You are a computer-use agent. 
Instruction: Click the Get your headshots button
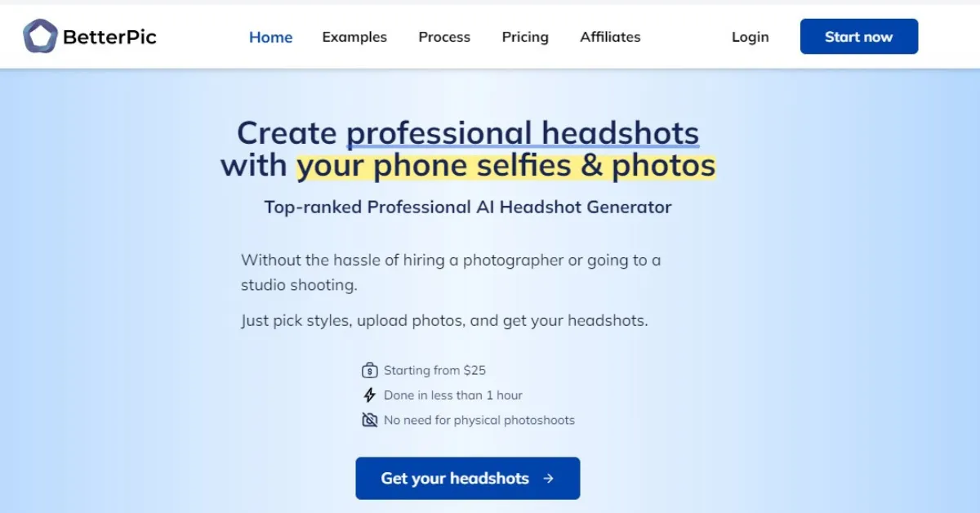(x=468, y=478)
